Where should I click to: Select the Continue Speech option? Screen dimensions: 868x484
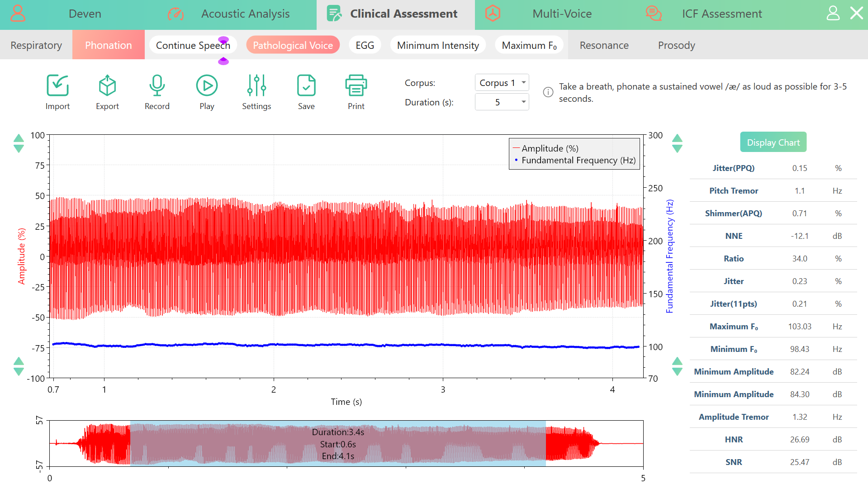click(x=193, y=45)
